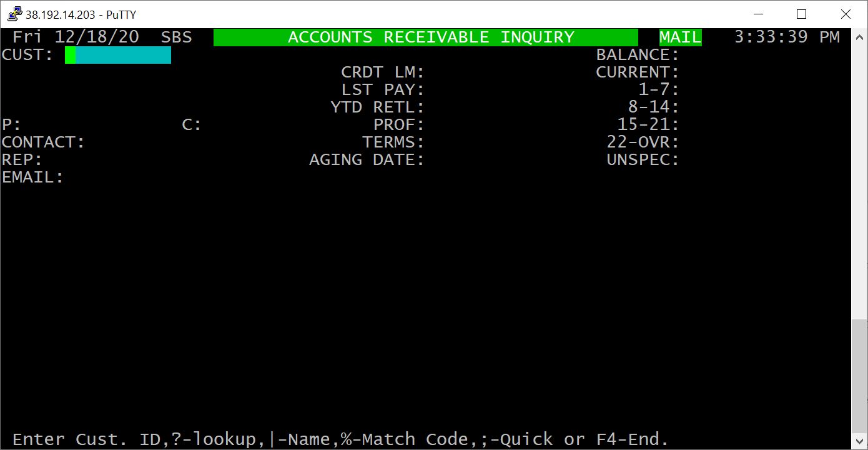Click the YTD RETL: label

[378, 107]
